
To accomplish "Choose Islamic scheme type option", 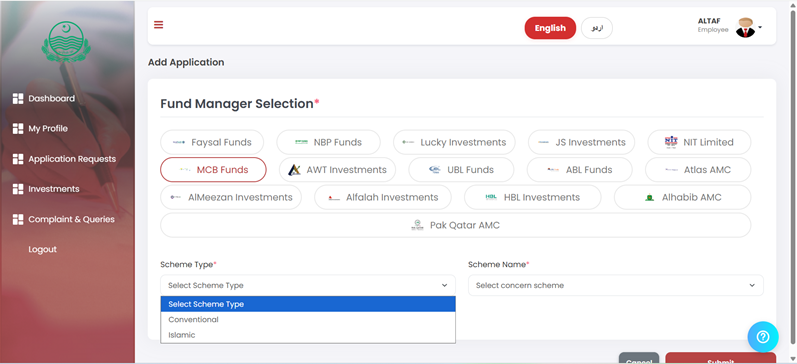I will tap(308, 335).
